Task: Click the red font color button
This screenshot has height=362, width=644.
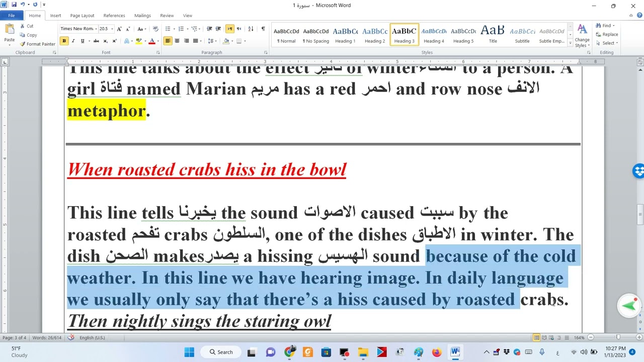Action: (152, 41)
